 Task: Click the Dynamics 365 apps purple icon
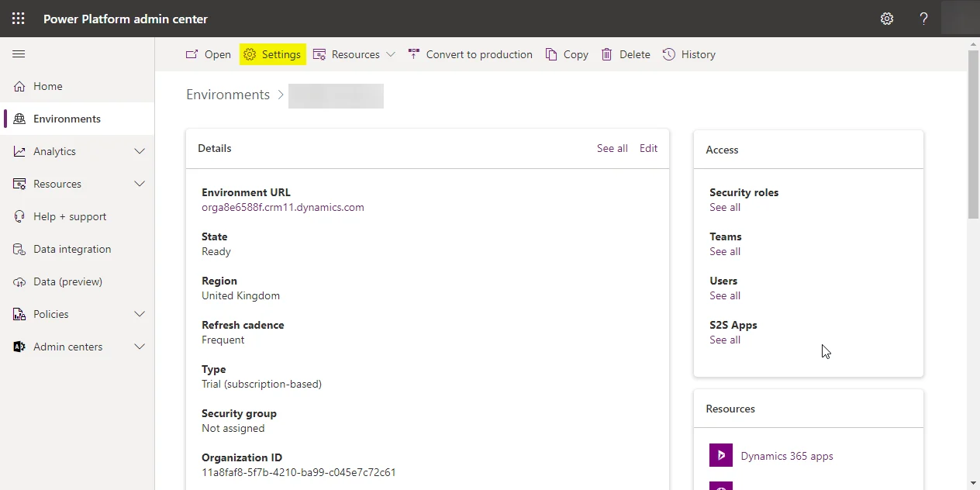pos(721,455)
